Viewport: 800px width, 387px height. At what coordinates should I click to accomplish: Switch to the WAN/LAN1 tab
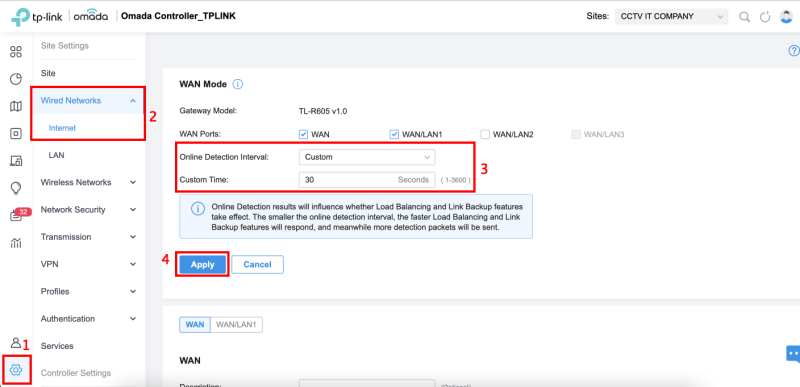tap(236, 324)
